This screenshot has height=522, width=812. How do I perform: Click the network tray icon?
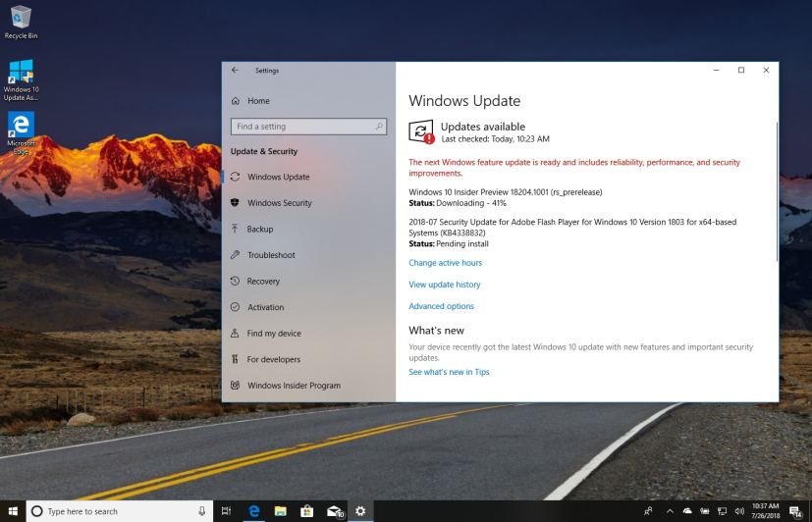(722, 511)
